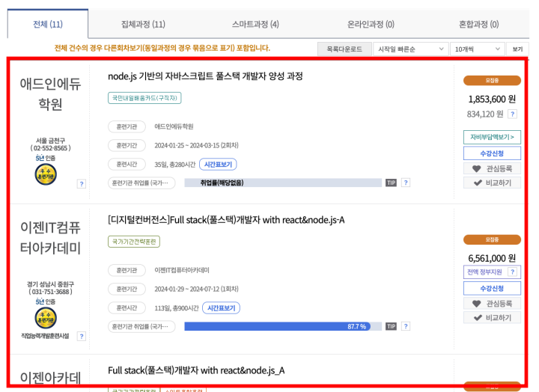
Task: Click the 모집중 status badge above 6,561,000 원
Action: (492, 239)
